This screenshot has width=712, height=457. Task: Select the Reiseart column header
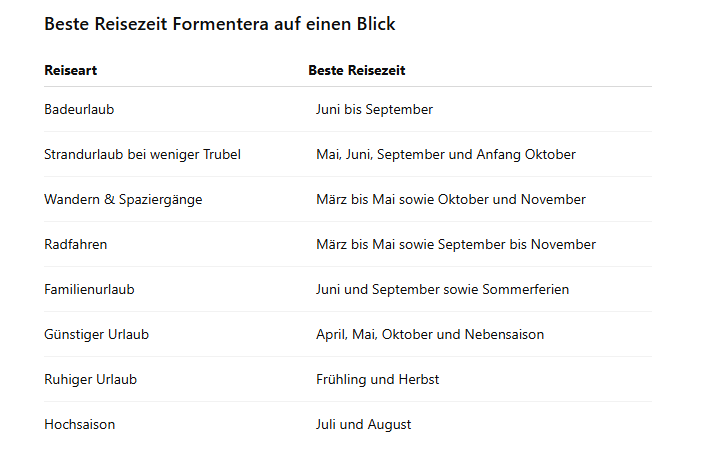click(x=70, y=70)
